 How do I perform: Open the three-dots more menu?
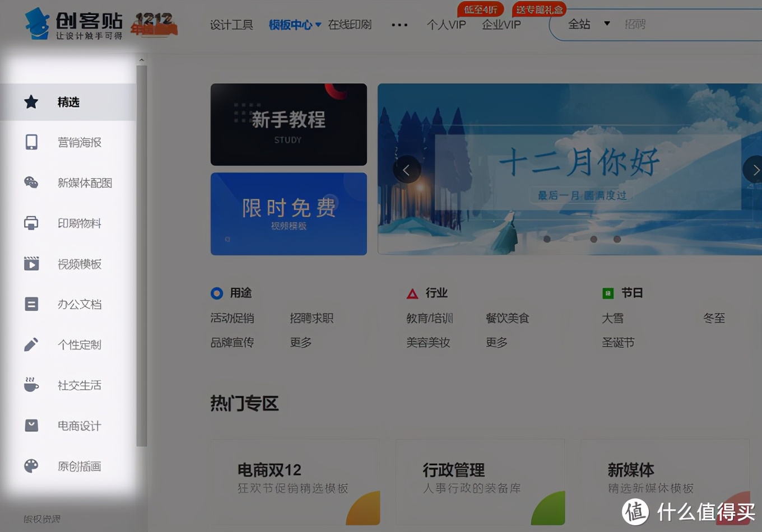tap(399, 25)
